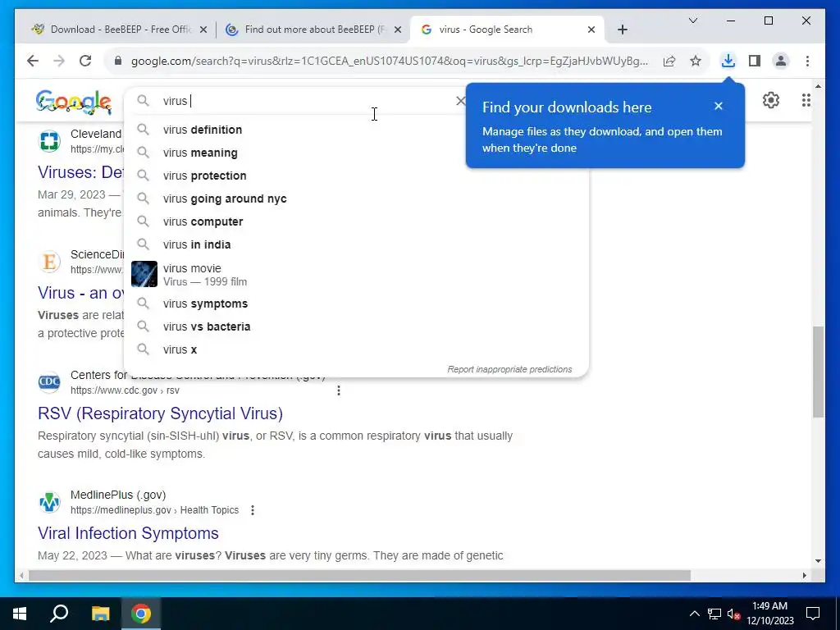Viewport: 840px width, 630px height.
Task: Click the horizontal scrollbar right arrow
Action: point(805,575)
